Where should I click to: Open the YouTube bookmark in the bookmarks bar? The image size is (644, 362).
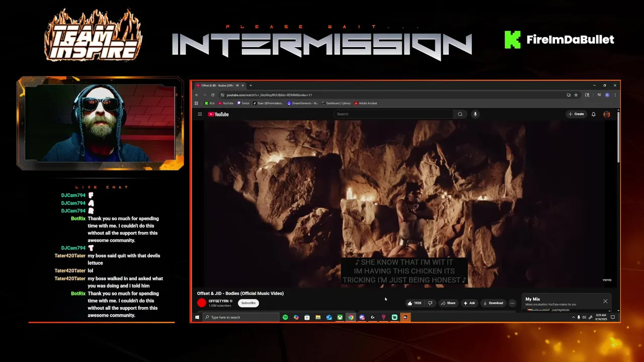pos(226,103)
